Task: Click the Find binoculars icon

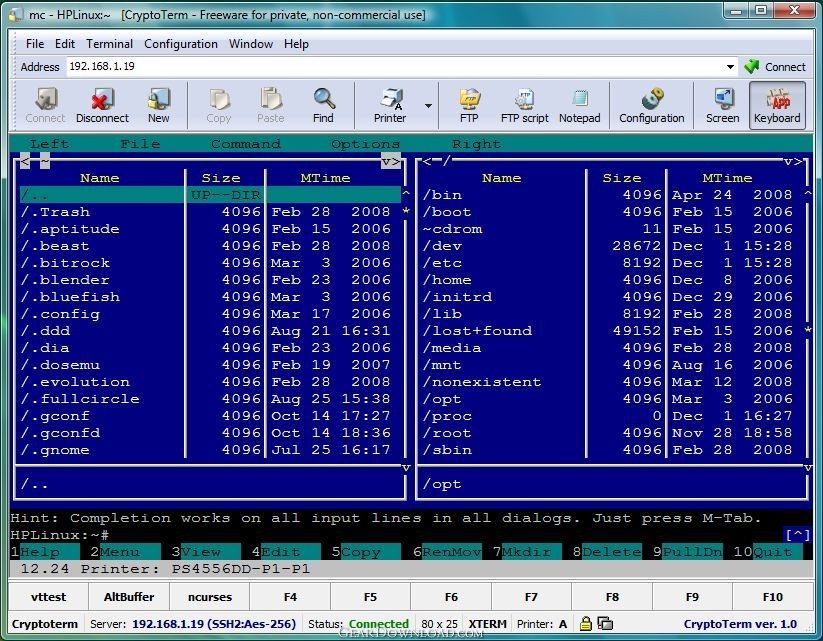Action: pos(323,105)
